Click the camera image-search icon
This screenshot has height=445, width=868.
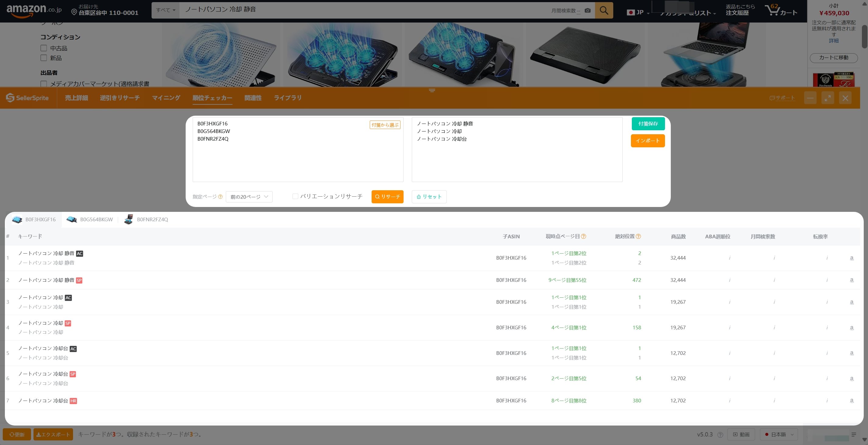[588, 10]
